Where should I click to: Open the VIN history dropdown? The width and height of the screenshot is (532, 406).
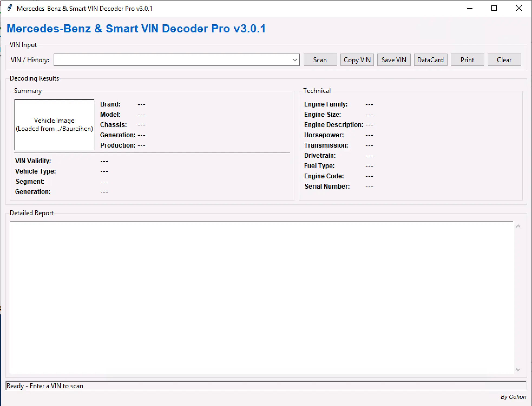295,60
